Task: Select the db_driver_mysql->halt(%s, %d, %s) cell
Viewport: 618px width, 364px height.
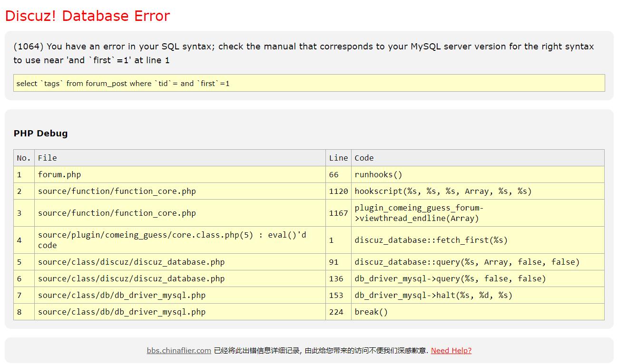Action: tap(478, 295)
